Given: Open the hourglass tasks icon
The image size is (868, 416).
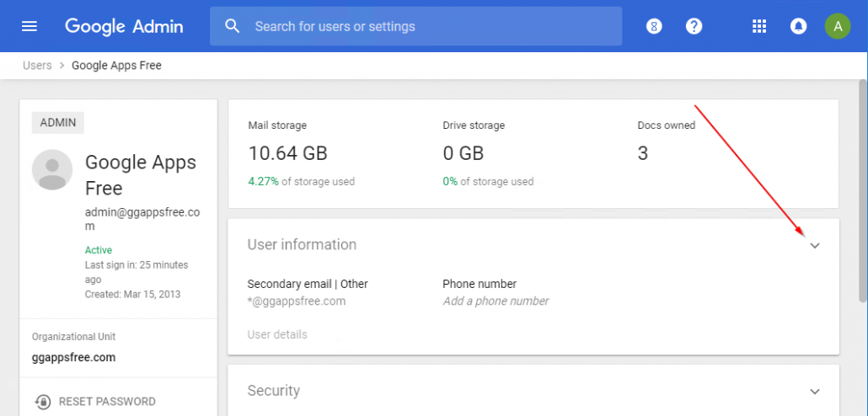Looking at the screenshot, I should click(654, 26).
